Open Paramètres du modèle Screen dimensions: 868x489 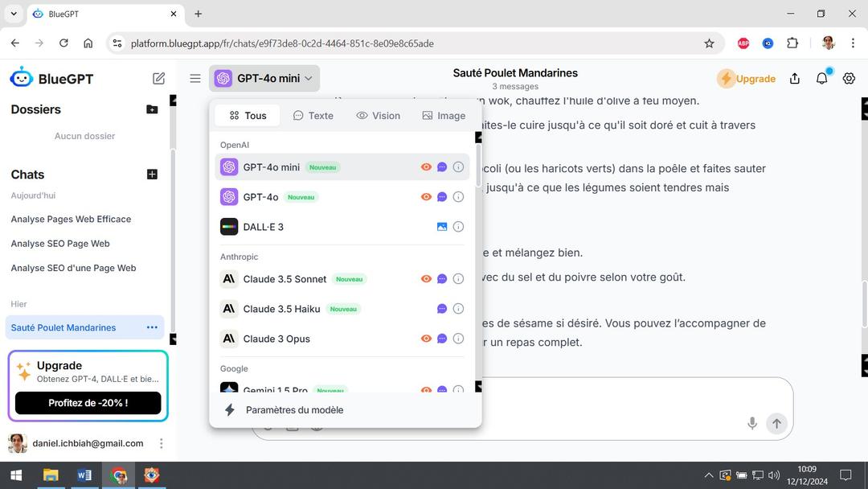(x=346, y=410)
